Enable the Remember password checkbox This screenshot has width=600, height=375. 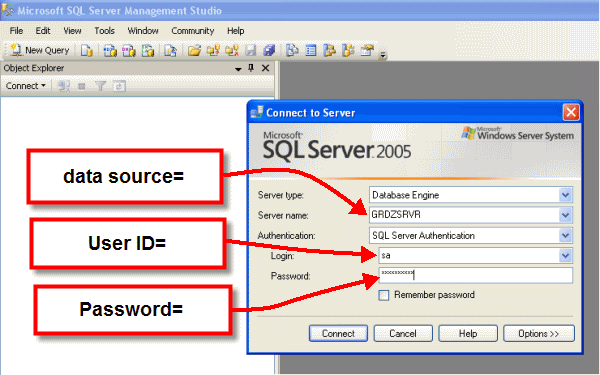(383, 295)
